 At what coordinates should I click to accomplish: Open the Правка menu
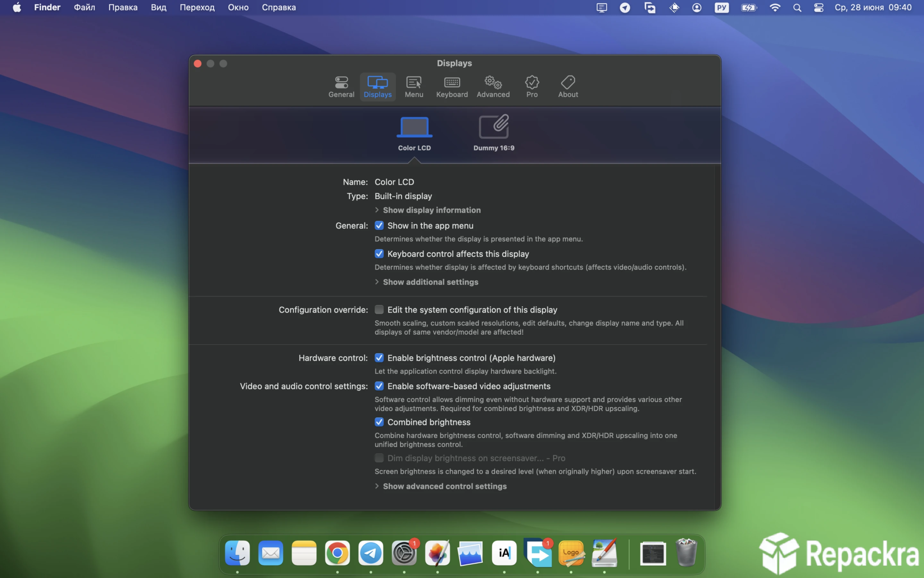pyautogui.click(x=123, y=7)
